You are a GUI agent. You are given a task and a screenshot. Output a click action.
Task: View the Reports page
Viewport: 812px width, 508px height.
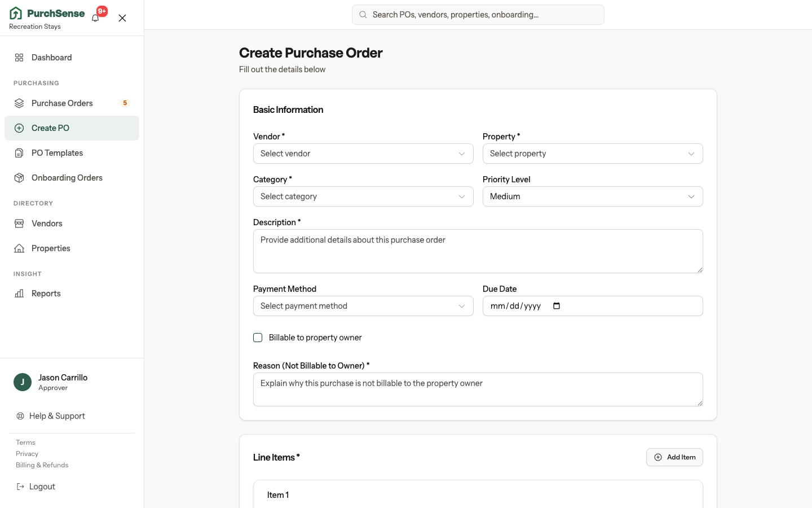tap(72, 294)
